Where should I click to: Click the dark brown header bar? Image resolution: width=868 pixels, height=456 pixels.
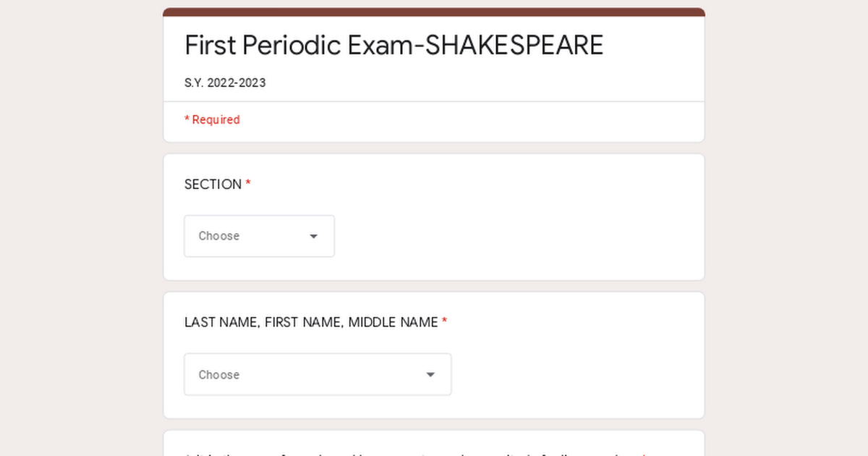[434, 12]
